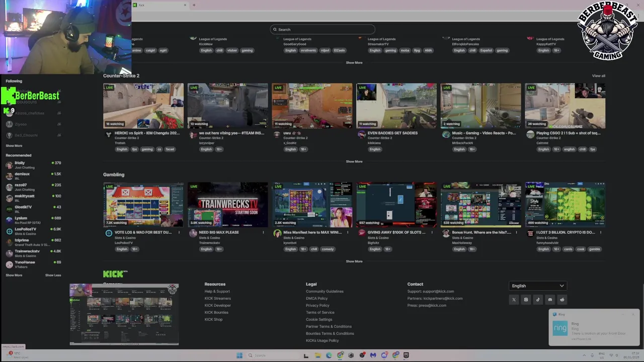Open KICK Bounties link
The width and height of the screenshot is (644, 362).
coord(216,313)
